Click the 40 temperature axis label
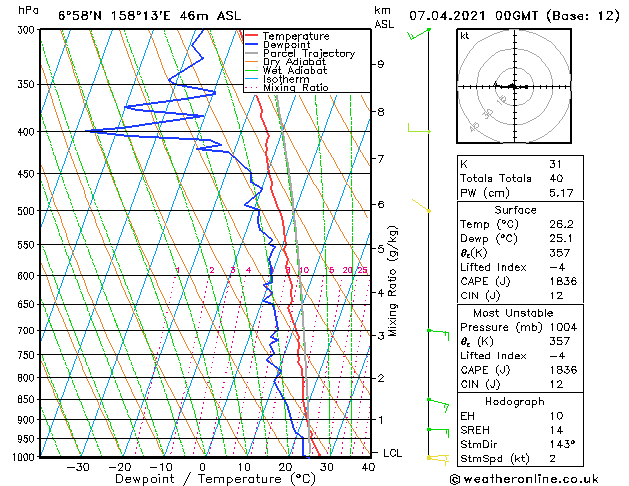Viewport: 629px width, 486px height. pyautogui.click(x=368, y=467)
